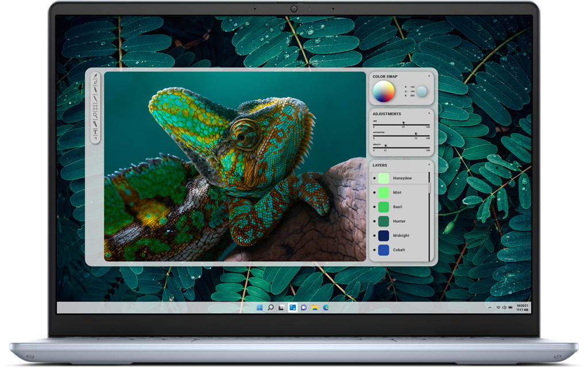Image resolution: width=588 pixels, height=368 pixels.
Task: Toggle visibility dot of Basil layer
Action: 375,207
